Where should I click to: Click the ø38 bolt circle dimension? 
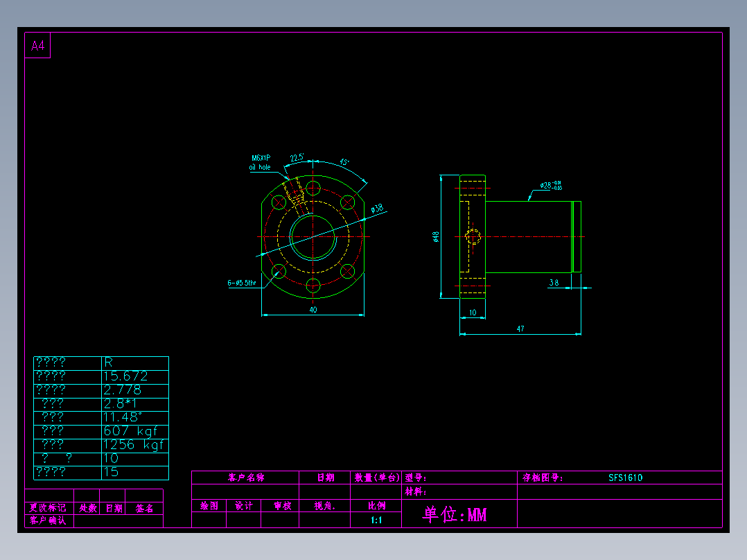tap(377, 209)
